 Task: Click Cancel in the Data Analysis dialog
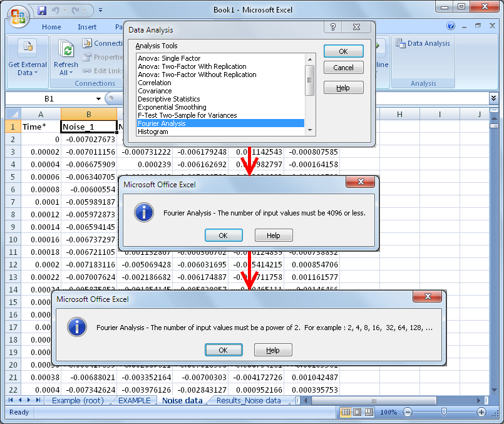pos(343,68)
